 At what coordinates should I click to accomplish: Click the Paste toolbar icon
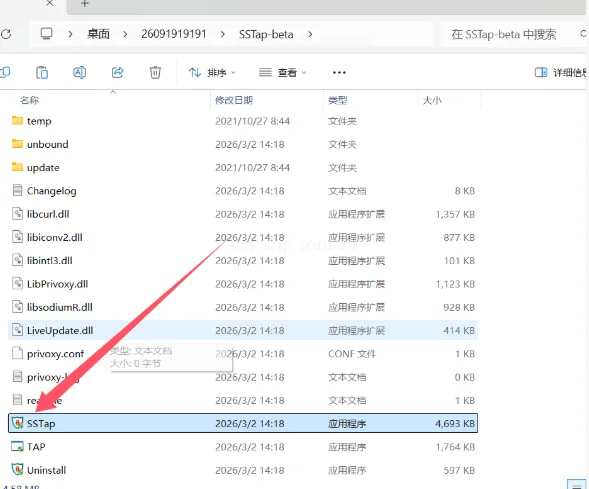point(42,72)
